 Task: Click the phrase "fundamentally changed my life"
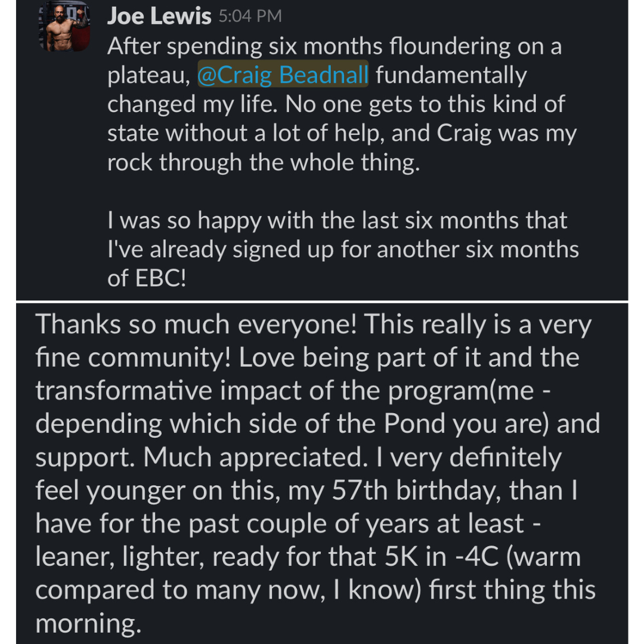382,89
